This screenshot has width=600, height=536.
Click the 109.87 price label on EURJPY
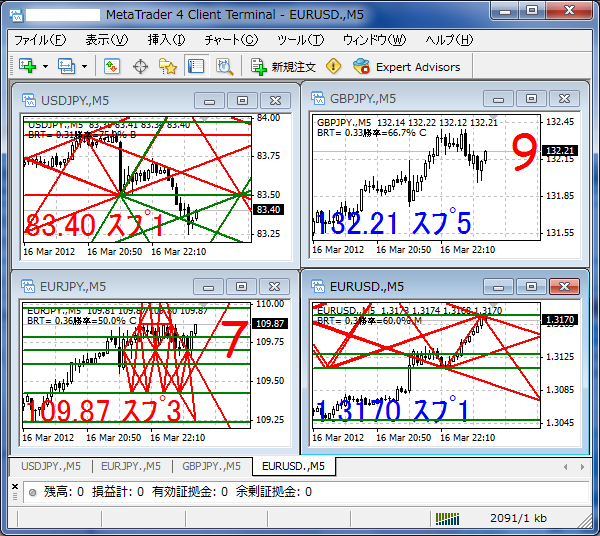pos(270,323)
